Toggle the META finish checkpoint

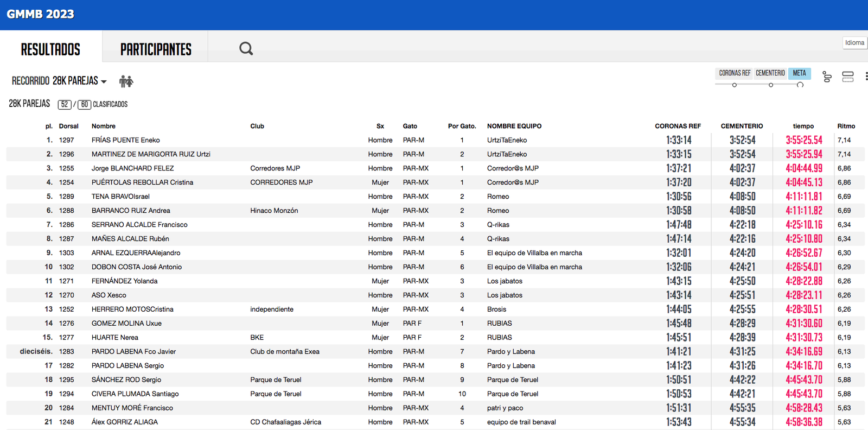pos(799,73)
